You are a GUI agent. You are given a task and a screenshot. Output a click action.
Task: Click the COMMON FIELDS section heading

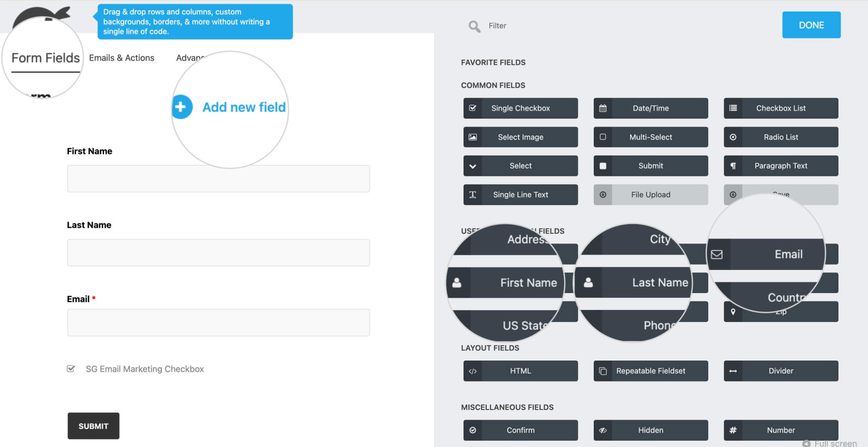(x=493, y=85)
